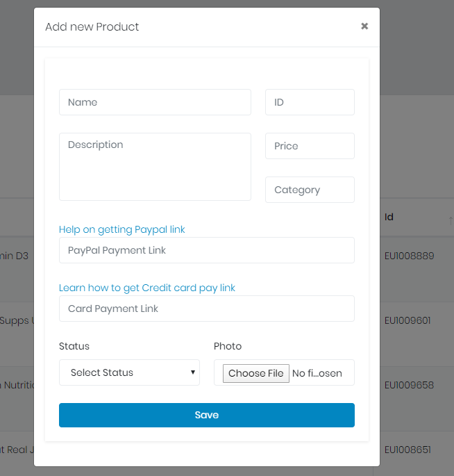Select the EU1008651 id cell
454x476 pixels.
[x=410, y=450]
